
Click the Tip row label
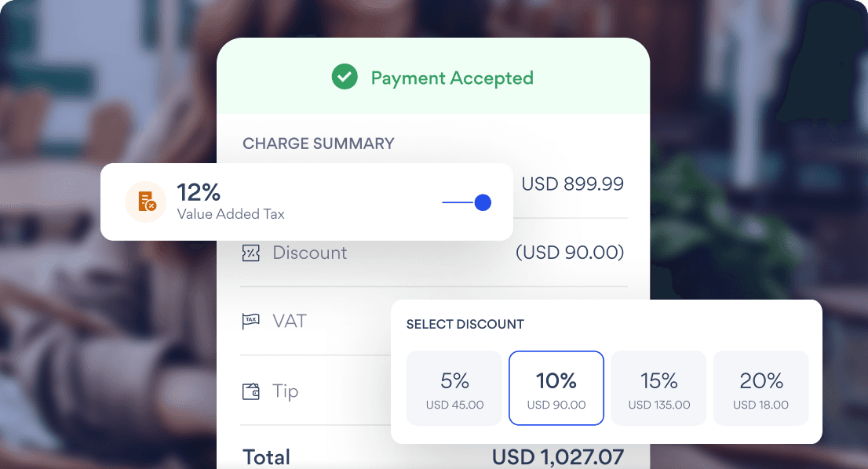(x=284, y=391)
